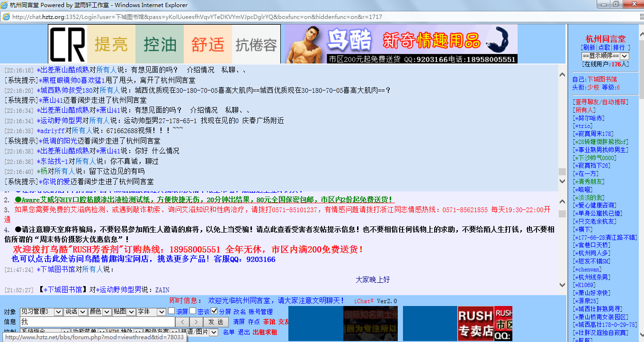The width and height of the screenshot is (644, 342).
Task: Click the previous message arrow button
Action: click(x=182, y=322)
